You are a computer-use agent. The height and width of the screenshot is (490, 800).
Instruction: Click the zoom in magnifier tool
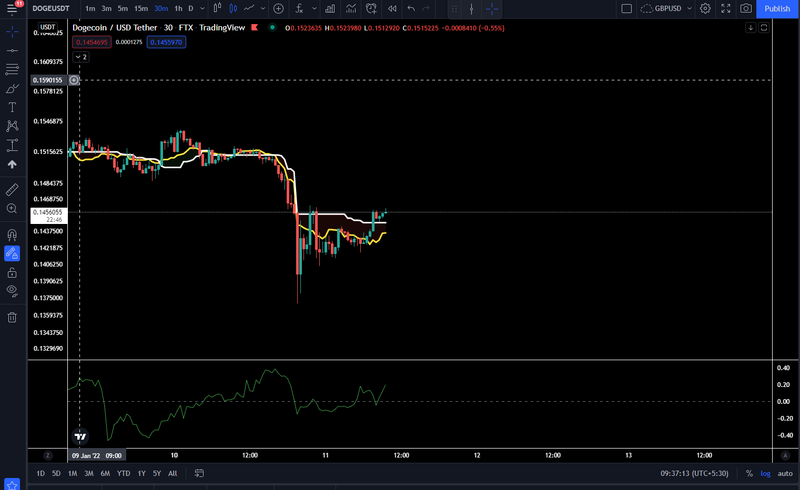[12, 208]
